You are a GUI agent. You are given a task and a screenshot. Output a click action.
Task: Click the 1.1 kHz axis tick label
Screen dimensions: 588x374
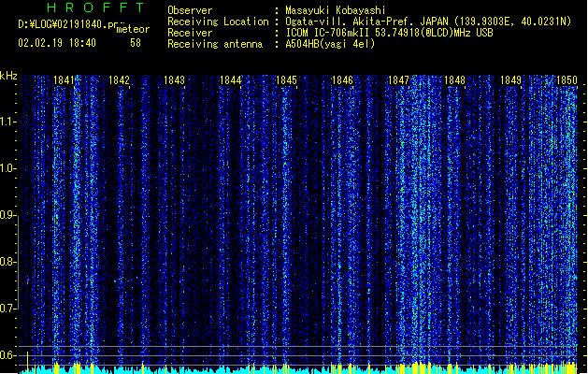(x=7, y=122)
